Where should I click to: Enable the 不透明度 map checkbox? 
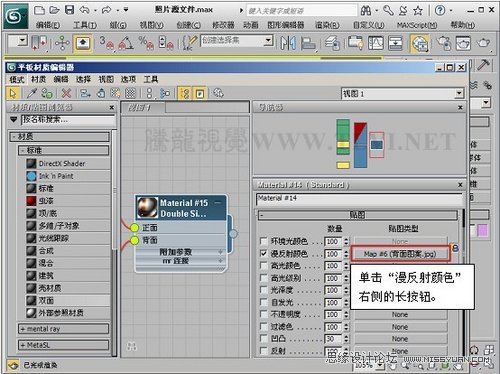(263, 314)
